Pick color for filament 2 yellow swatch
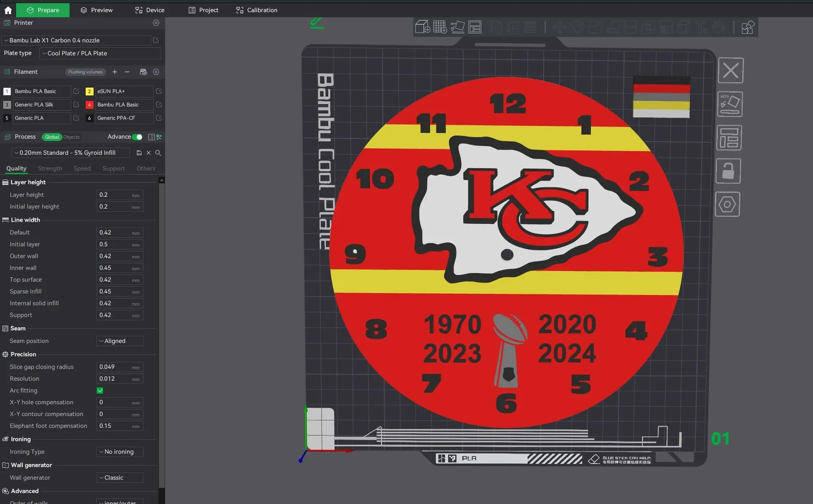Viewport: 813px width, 504px height. (89, 91)
